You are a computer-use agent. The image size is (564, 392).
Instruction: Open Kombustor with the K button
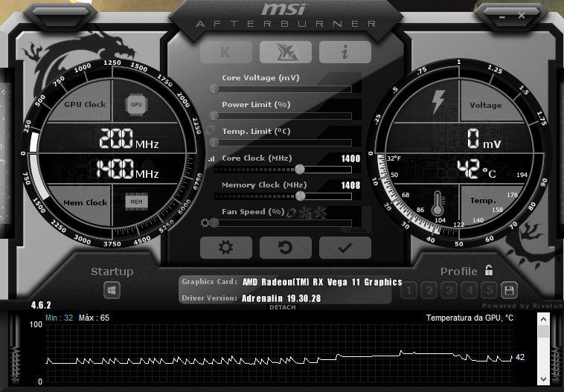point(226,52)
